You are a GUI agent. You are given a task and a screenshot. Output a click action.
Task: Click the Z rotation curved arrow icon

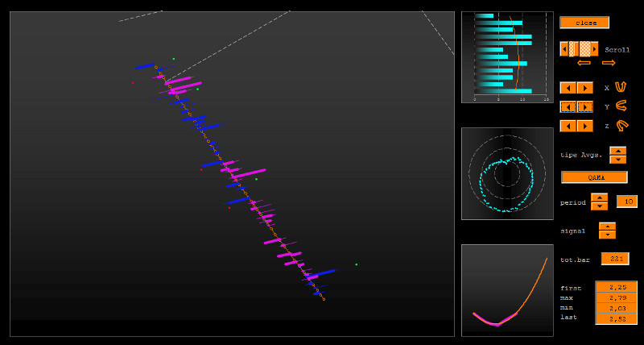coord(621,126)
